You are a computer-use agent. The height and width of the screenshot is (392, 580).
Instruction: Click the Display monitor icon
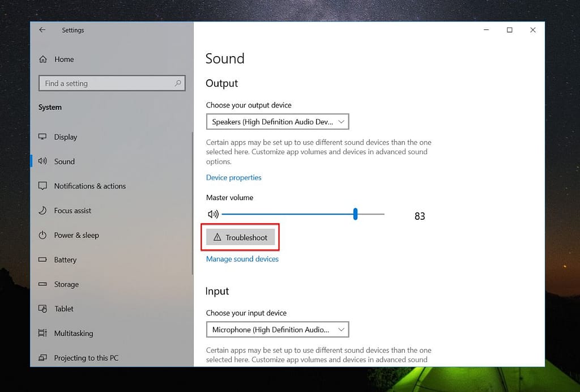tap(42, 137)
